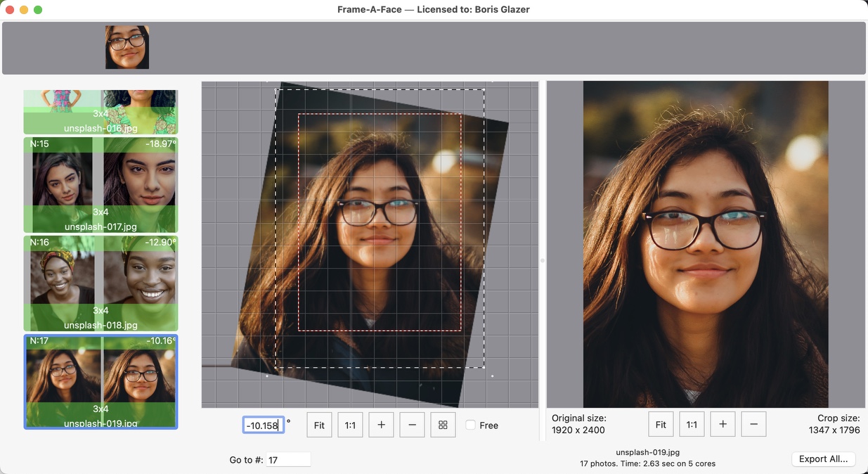Select 1:1 view for the preview panel

pos(691,424)
